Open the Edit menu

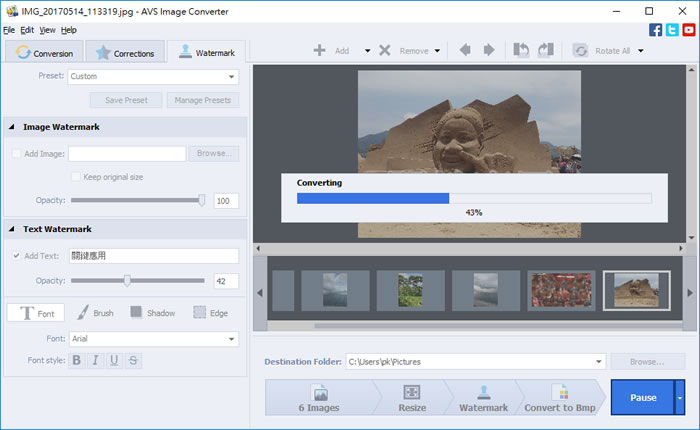[27, 30]
